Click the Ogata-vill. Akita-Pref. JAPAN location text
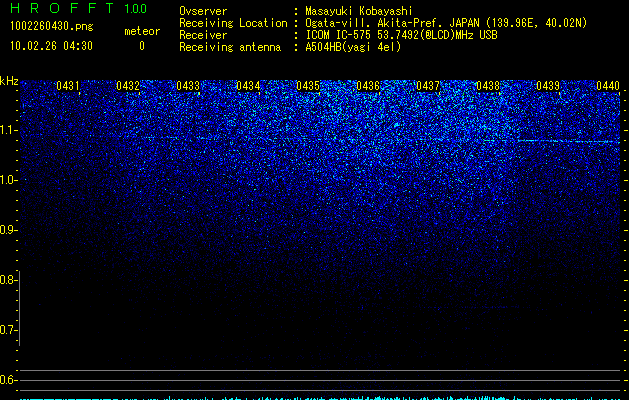The width and height of the screenshot is (629, 400). (446, 23)
